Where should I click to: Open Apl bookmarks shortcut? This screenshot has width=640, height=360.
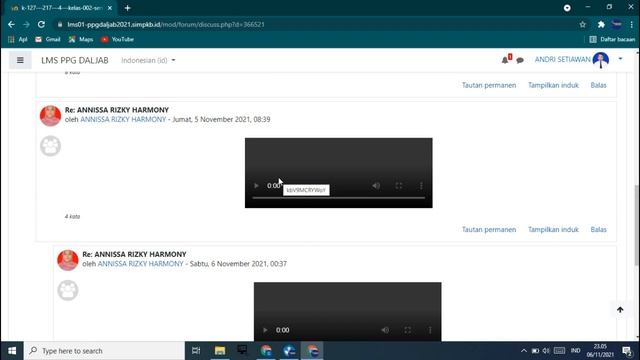(x=18, y=39)
